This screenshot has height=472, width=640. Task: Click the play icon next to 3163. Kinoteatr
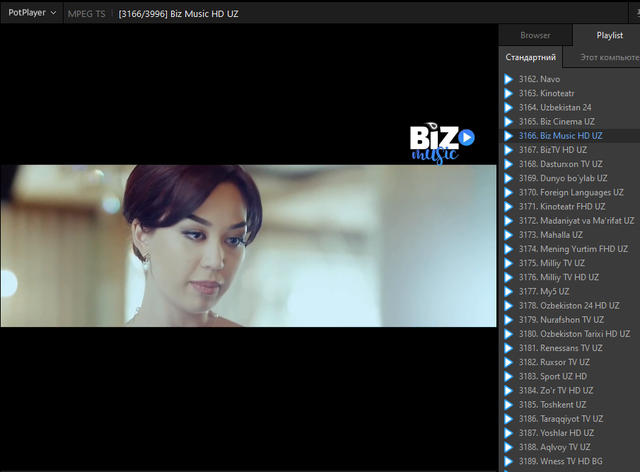coord(508,94)
